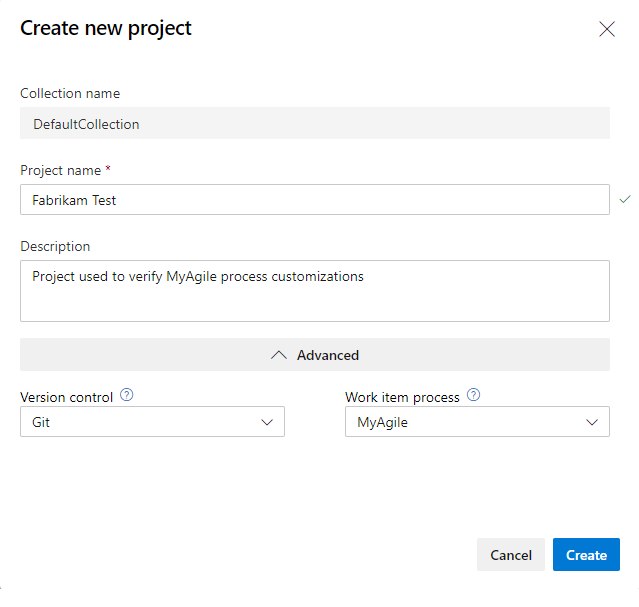Viewport: 639px width, 607px height.
Task: Cancel the project creation
Action: click(x=511, y=554)
